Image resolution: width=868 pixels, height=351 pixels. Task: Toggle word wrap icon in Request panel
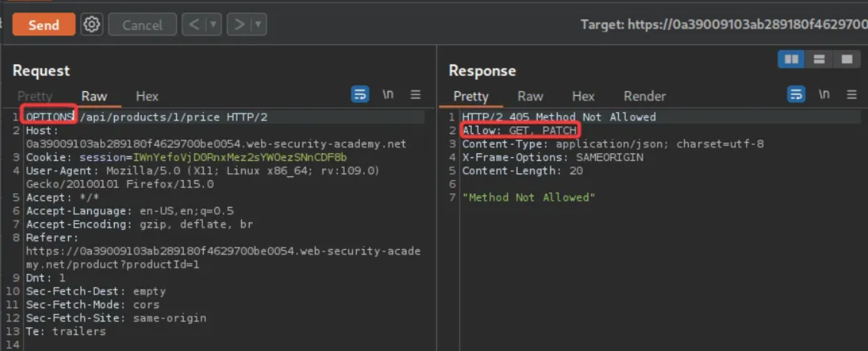[360, 95]
